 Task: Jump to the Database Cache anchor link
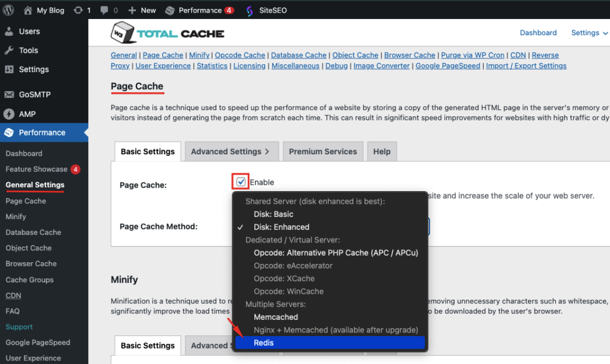click(x=299, y=55)
